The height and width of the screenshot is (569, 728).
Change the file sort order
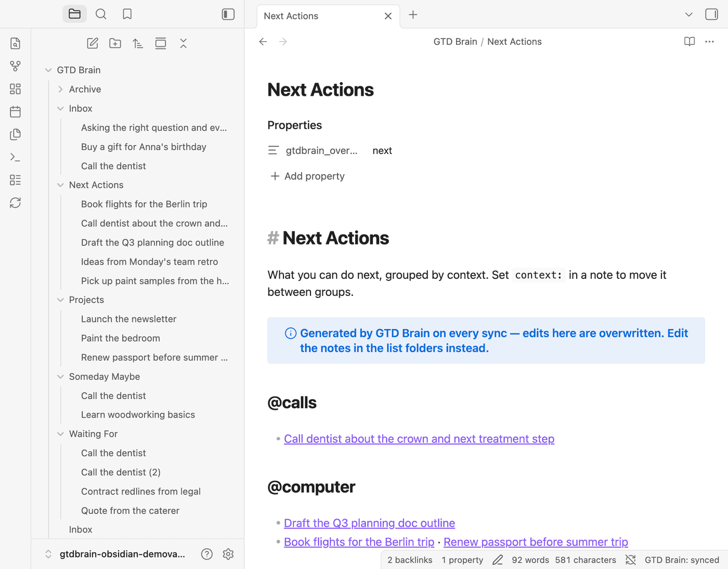(138, 44)
